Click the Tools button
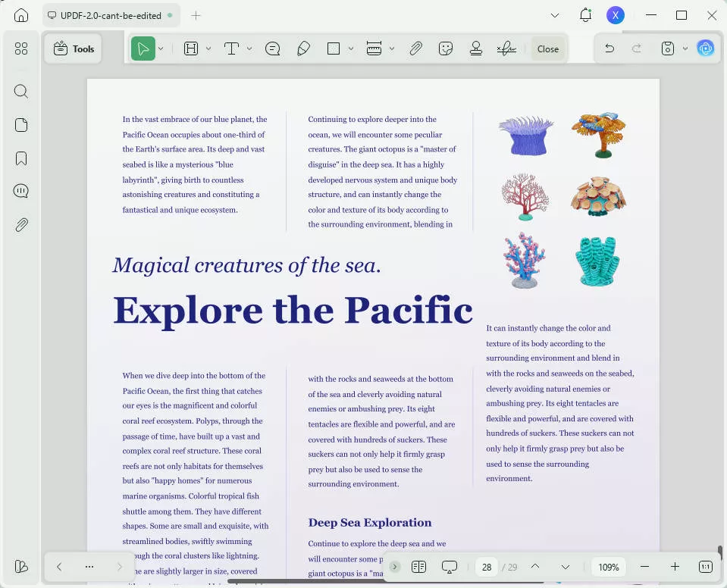The image size is (727, 588). [x=74, y=48]
